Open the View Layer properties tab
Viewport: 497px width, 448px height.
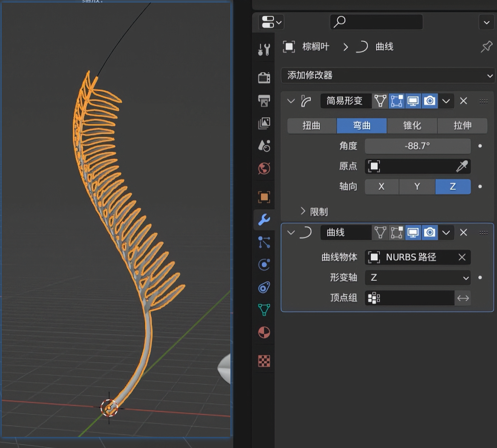pyautogui.click(x=264, y=123)
